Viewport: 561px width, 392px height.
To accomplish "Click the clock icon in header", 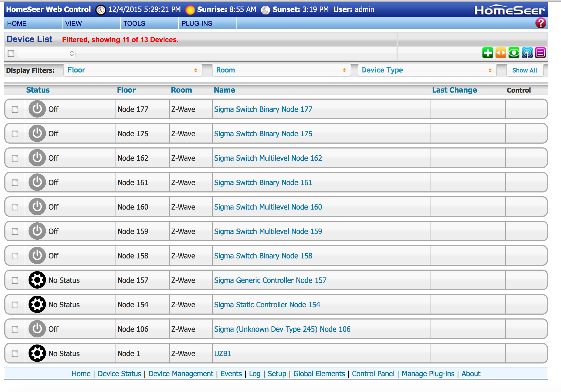I will coord(101,10).
